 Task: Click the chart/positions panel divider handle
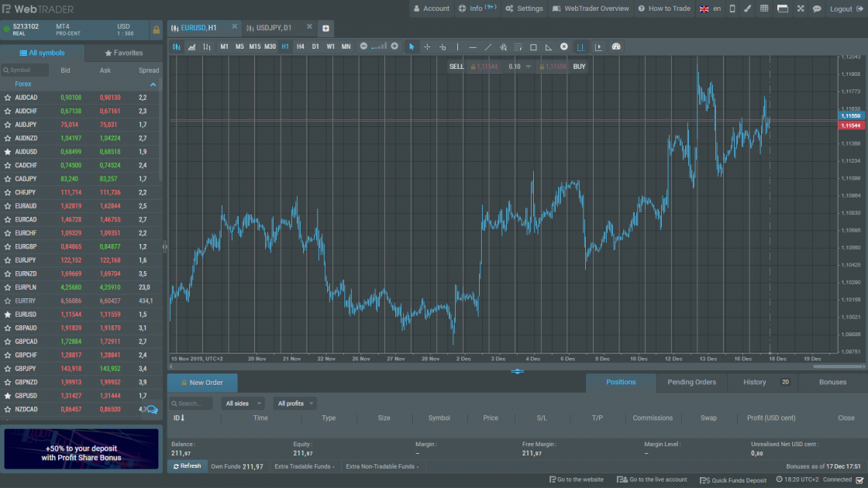click(x=517, y=371)
